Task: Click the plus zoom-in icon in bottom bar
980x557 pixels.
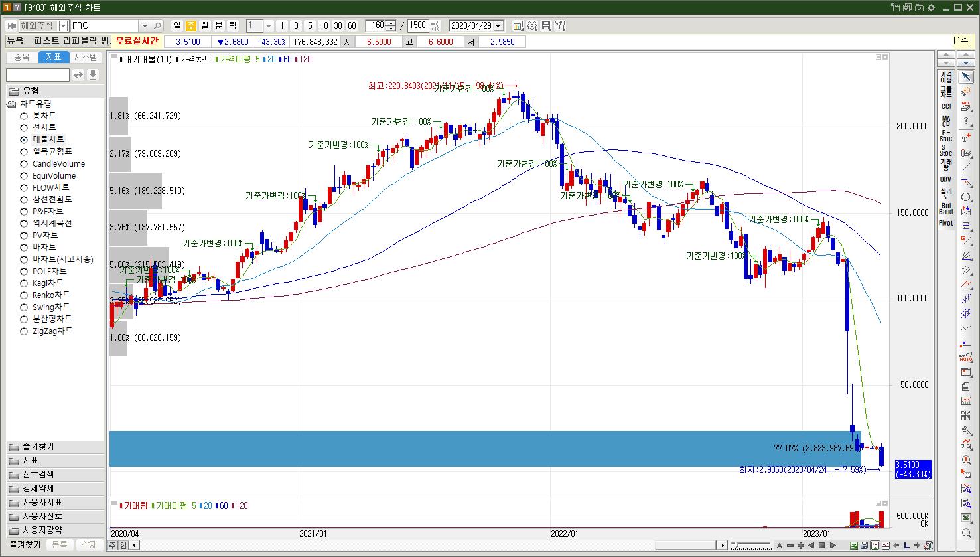Action: (801, 546)
